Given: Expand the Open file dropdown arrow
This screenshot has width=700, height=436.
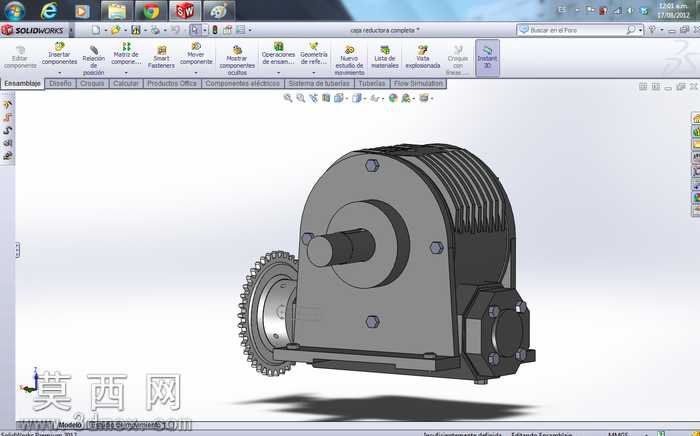Looking at the screenshot, I should click(x=125, y=30).
